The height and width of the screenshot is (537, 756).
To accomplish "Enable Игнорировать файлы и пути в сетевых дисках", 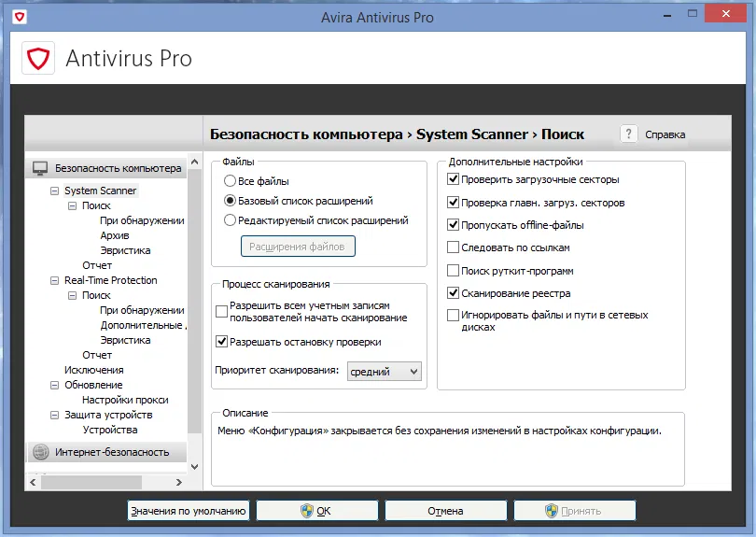I will [x=453, y=315].
